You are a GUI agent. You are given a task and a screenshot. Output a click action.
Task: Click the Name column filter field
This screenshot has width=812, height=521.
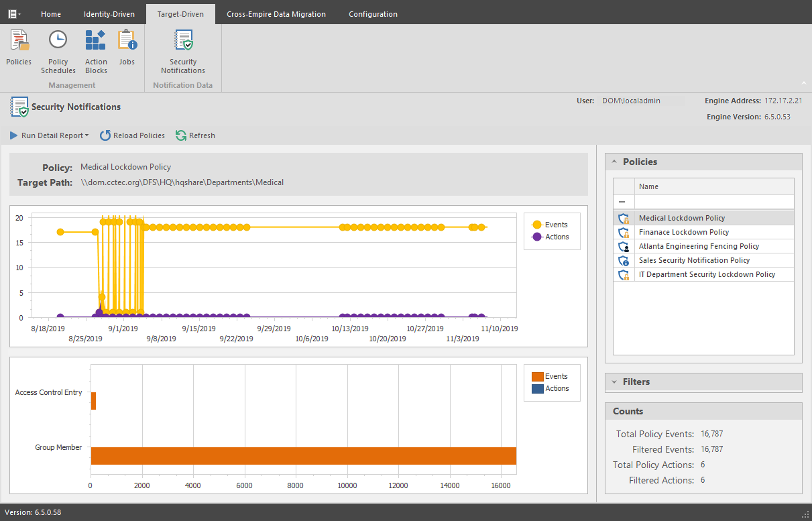[713, 202]
